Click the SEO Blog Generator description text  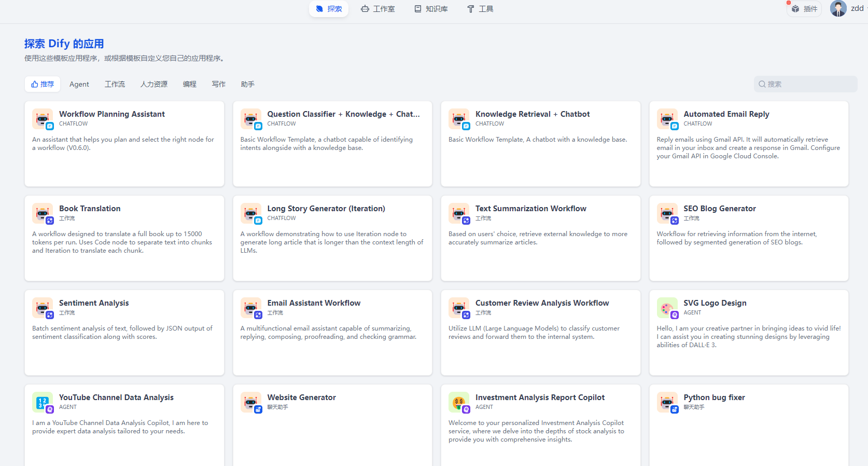point(737,238)
